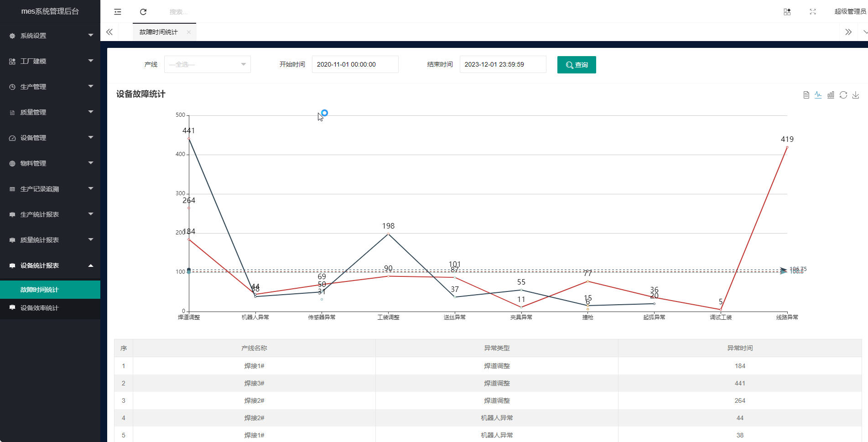Click the 质量管理 document icon
Image resolution: width=868 pixels, height=442 pixels.
tap(12, 112)
